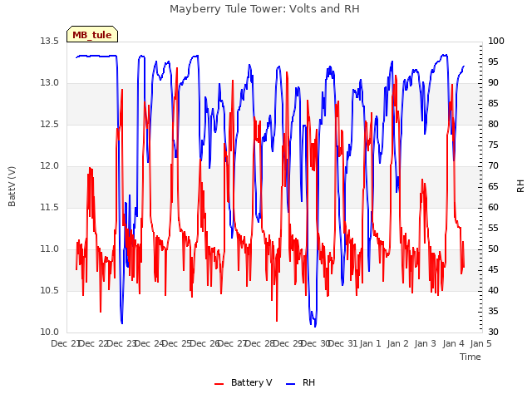Image resolution: width=532 pixels, height=399 pixels.
Task: Click the Jan 2 date tick label
Action: pyautogui.click(x=397, y=343)
